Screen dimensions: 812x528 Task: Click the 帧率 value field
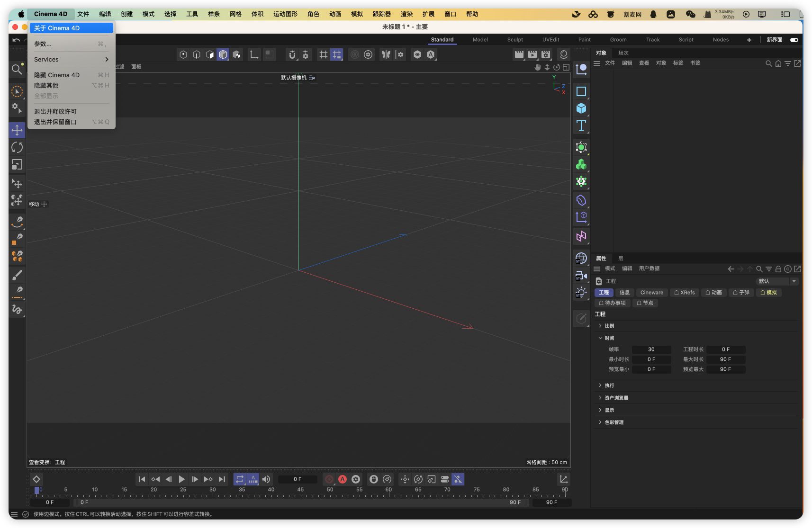pos(651,349)
